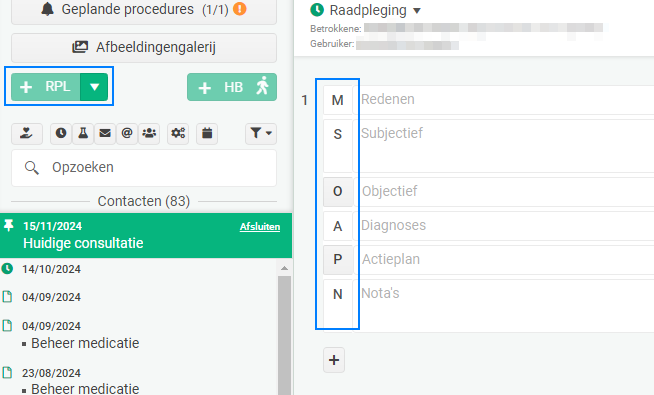Select the group of people filter icon

point(149,133)
